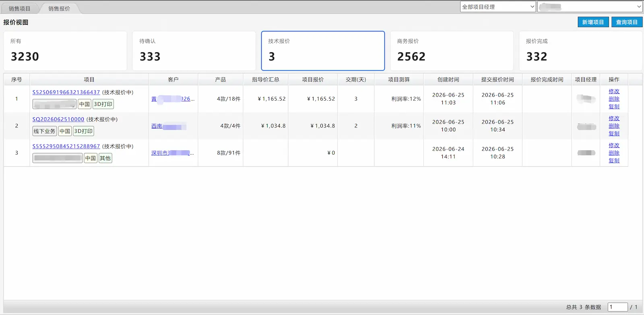This screenshot has width=644, height=315.
Task: Expand the blurred-name dropdown at top right
Action: click(x=590, y=7)
